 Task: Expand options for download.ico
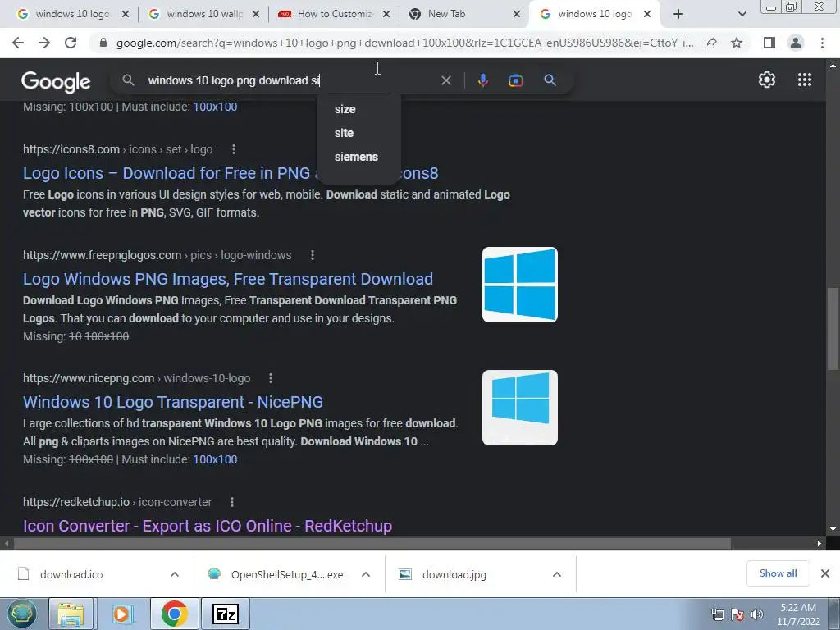tap(175, 574)
